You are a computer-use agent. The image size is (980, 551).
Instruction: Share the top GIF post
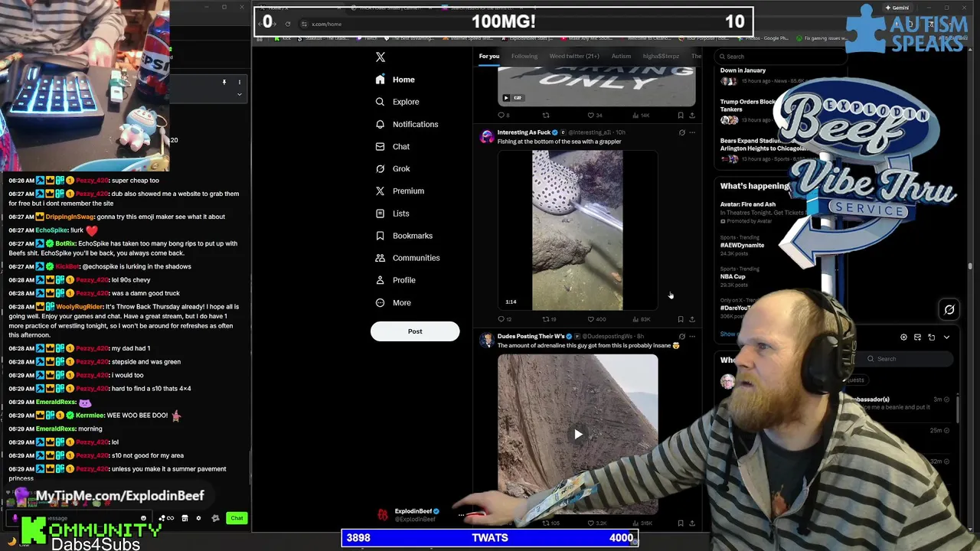(x=692, y=116)
